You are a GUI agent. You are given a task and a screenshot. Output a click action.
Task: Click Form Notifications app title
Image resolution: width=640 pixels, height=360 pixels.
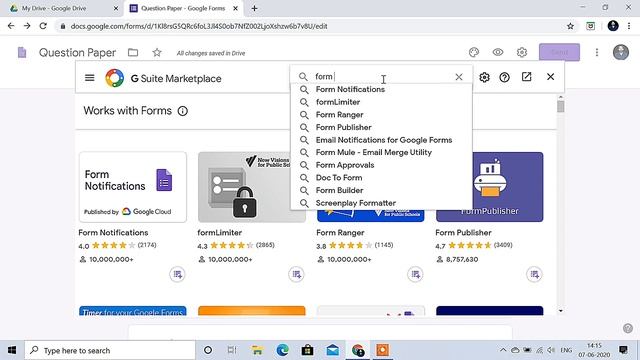pos(113,233)
